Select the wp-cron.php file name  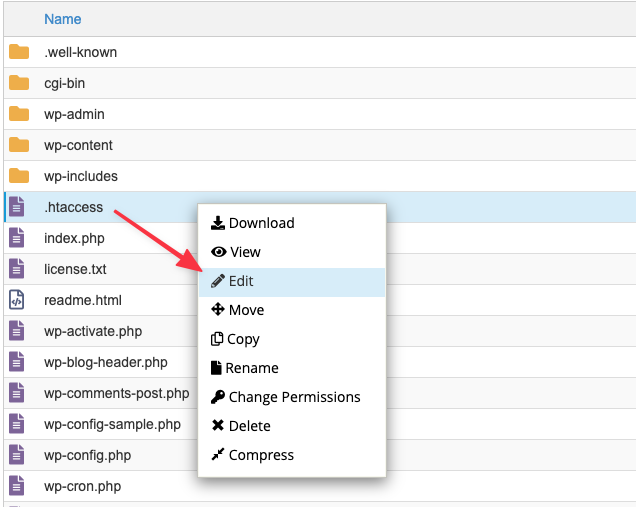[x=82, y=487]
